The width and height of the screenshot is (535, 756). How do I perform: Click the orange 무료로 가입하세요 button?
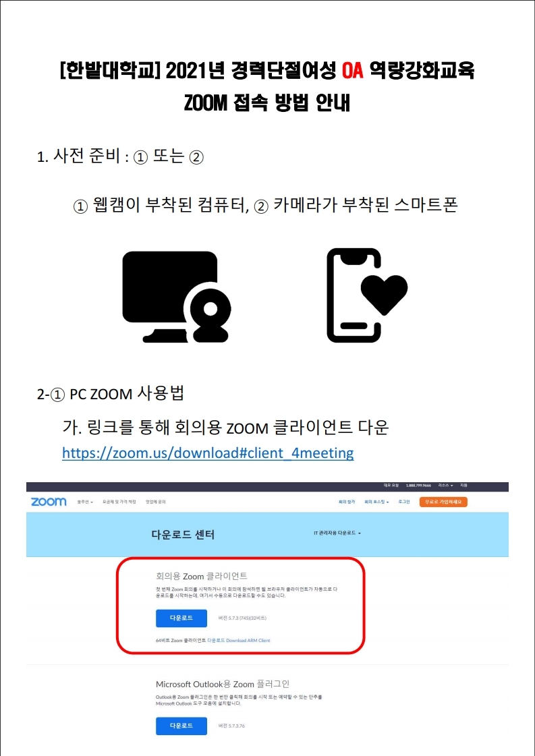point(443,502)
